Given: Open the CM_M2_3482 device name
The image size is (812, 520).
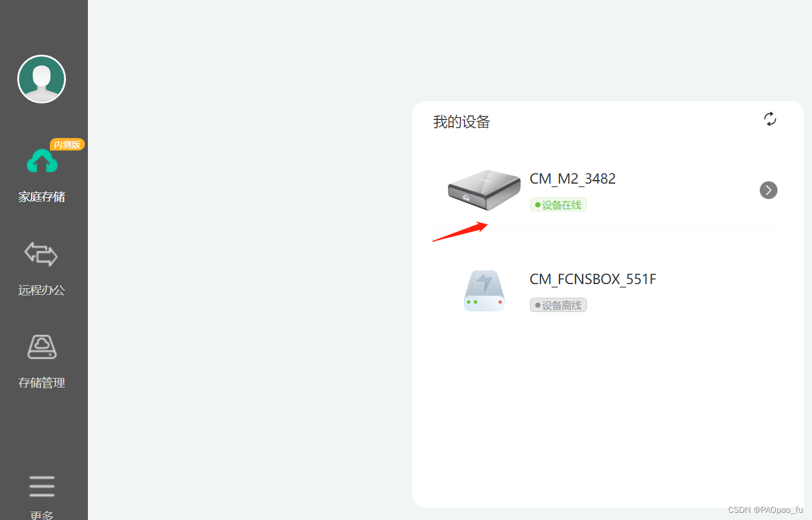Looking at the screenshot, I should pyautogui.click(x=573, y=178).
